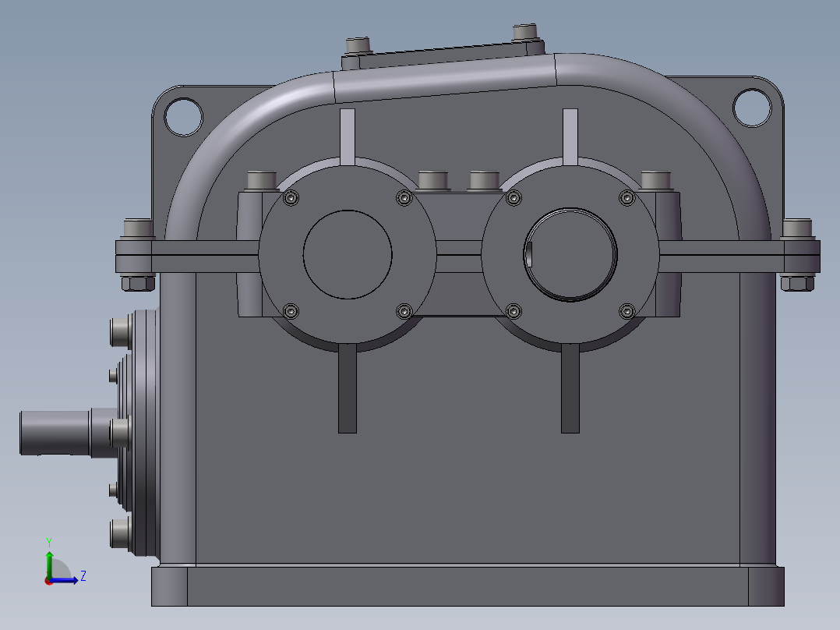Pick the top-left screw on the left bearing cover
The height and width of the screenshot is (630, 840).
291,198
